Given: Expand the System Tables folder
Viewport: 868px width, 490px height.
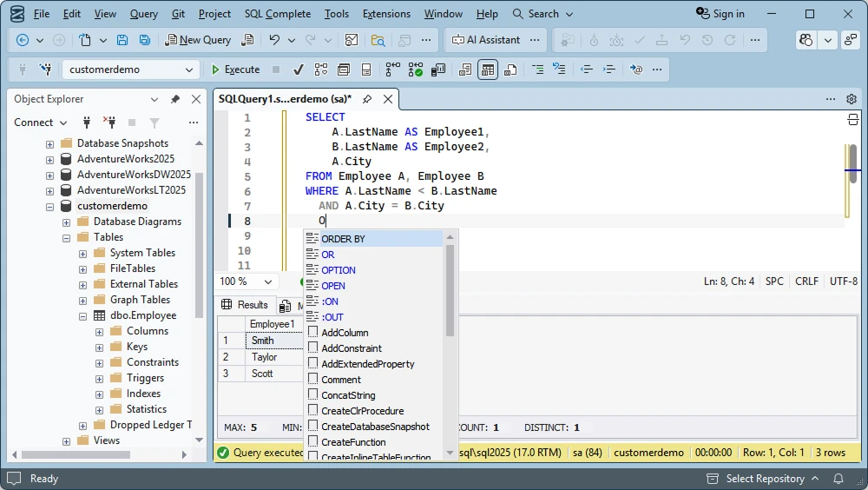Looking at the screenshot, I should click(x=83, y=254).
